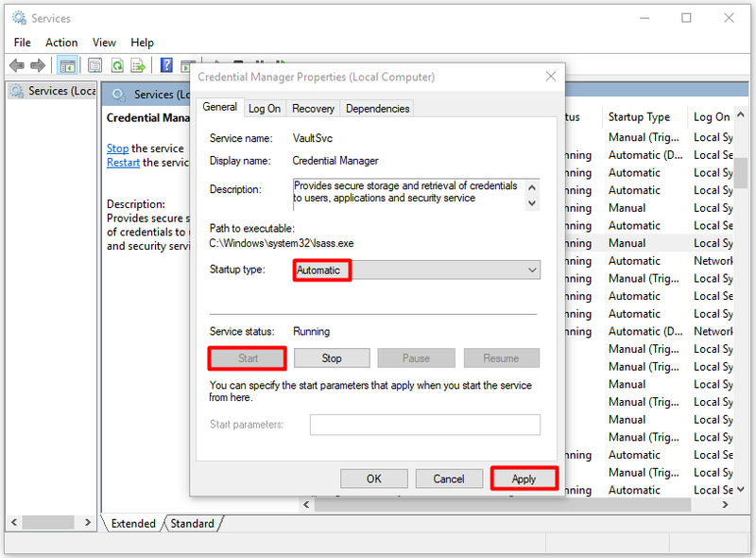
Task: Click the services list horizontal scrollbar thumb
Action: click(503, 504)
